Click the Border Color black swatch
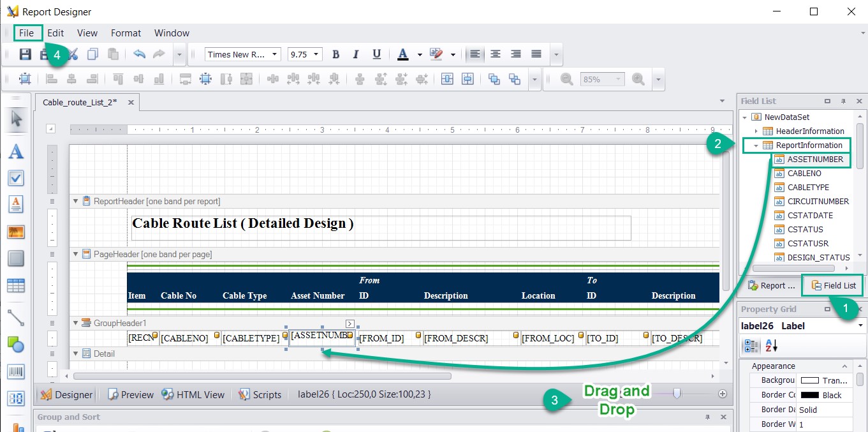 (809, 395)
